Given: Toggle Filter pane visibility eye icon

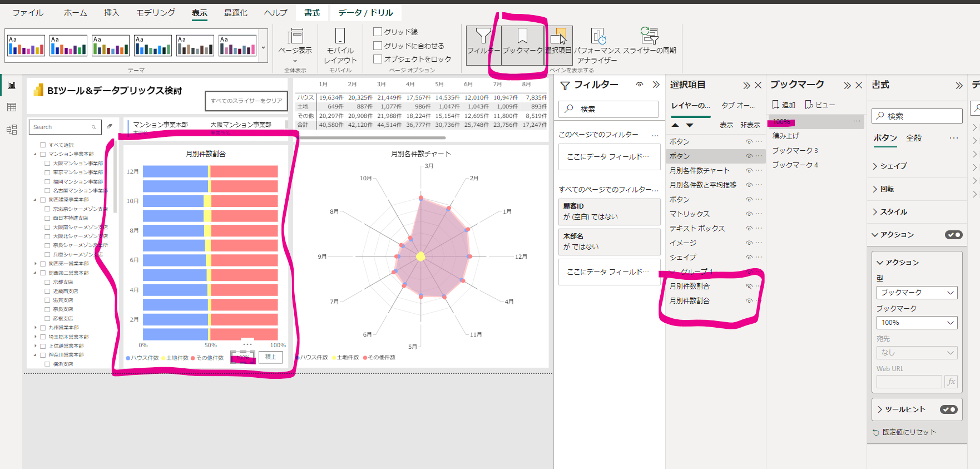Looking at the screenshot, I should click(x=640, y=85).
